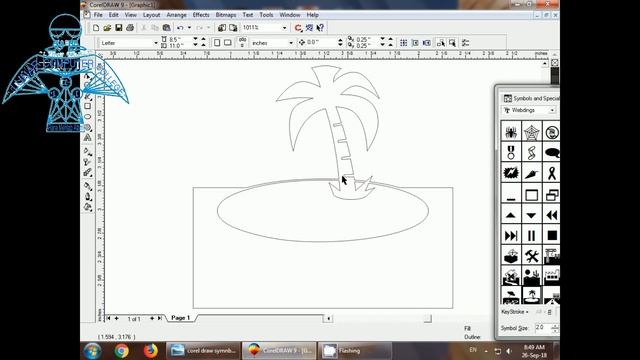The width and height of the screenshot is (640, 360).
Task: Toggle Snap to Objects button
Action: tap(427, 42)
